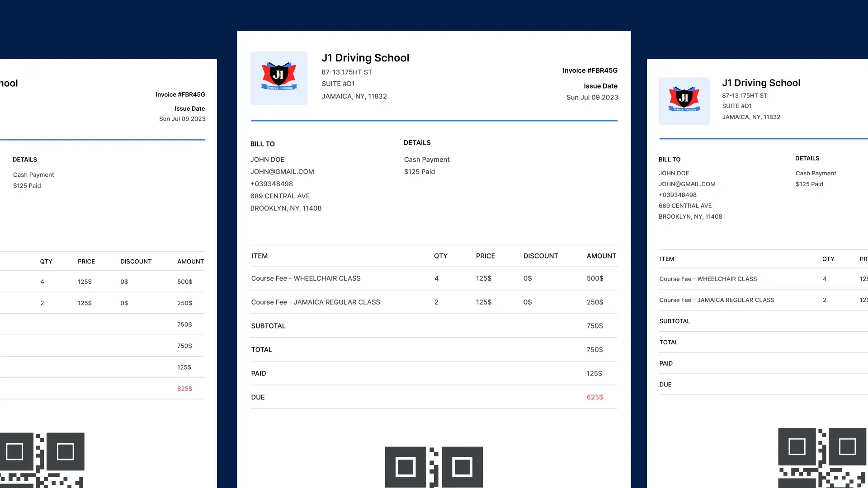The image size is (868, 488).
Task: Click the phone number +039348498
Action: tap(272, 184)
